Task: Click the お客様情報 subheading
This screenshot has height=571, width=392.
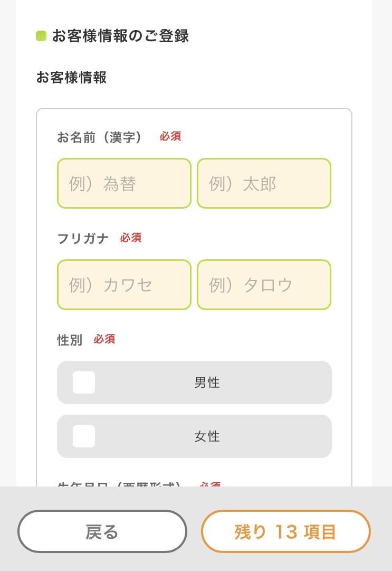Action: [71, 78]
